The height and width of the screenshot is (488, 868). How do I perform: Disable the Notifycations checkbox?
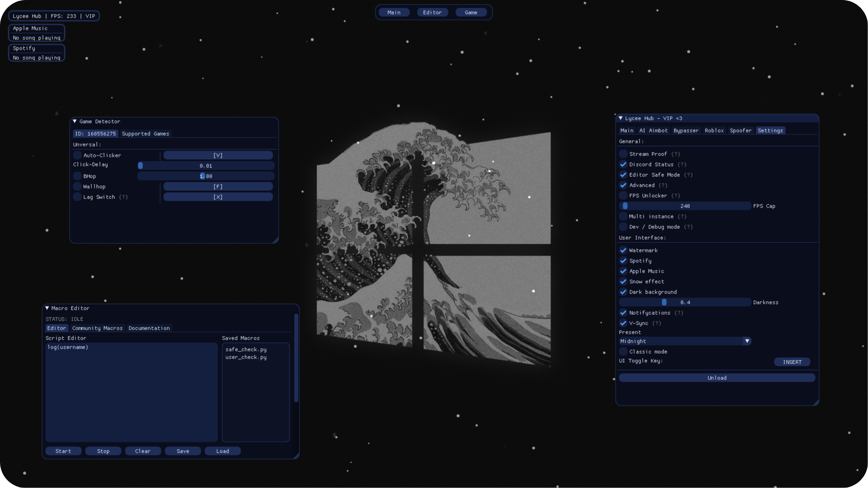(623, 313)
